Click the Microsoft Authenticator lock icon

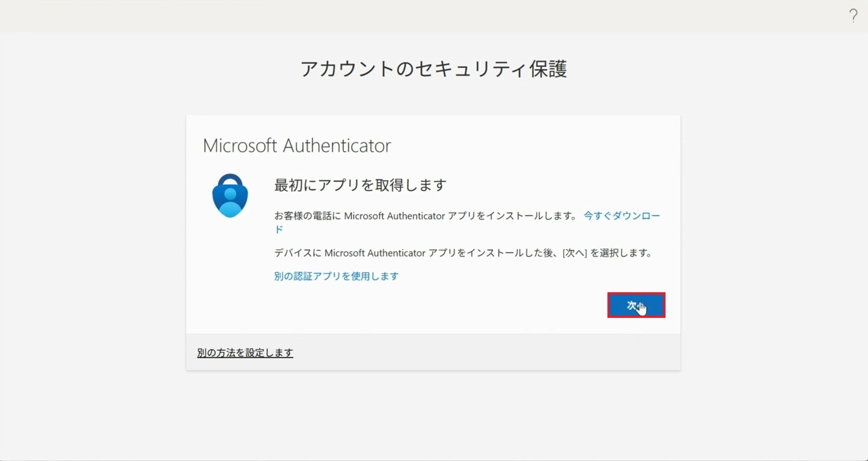[230, 195]
